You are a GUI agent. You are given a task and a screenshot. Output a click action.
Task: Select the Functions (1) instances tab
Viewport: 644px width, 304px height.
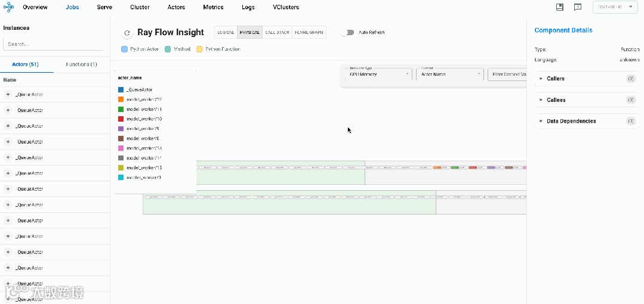tap(81, 64)
